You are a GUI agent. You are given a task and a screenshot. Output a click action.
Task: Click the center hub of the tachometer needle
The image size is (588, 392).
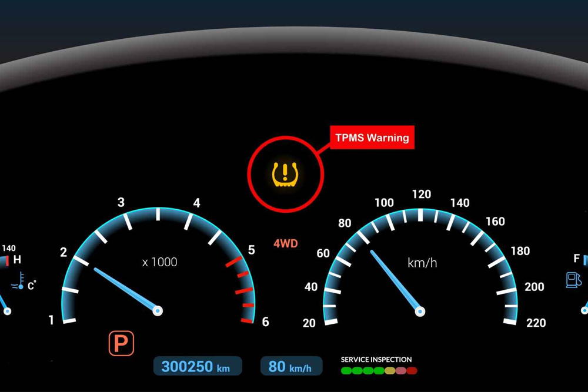(158, 310)
